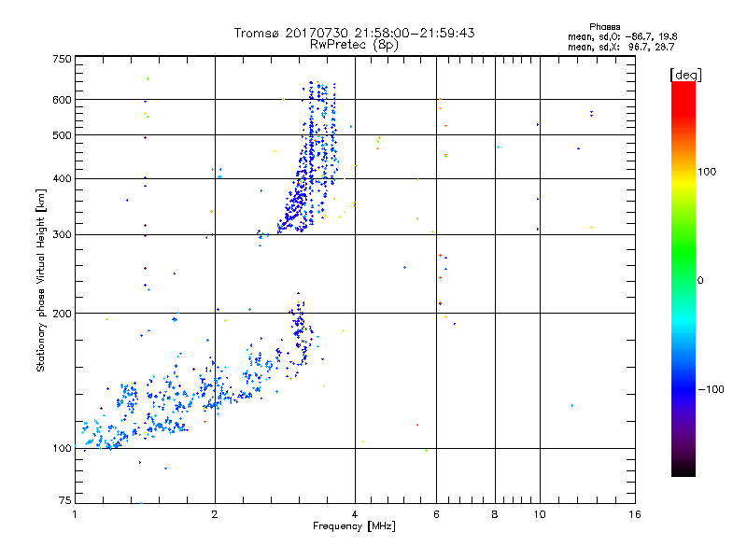The image size is (747, 560).
Task: Click the y-axis tick label '100'
Action: point(62,448)
